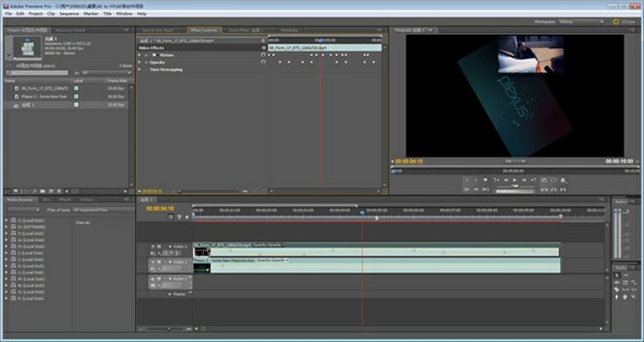The height and width of the screenshot is (342, 644).
Task: Toggle Video 2 track eye visibility
Action: click(x=153, y=246)
